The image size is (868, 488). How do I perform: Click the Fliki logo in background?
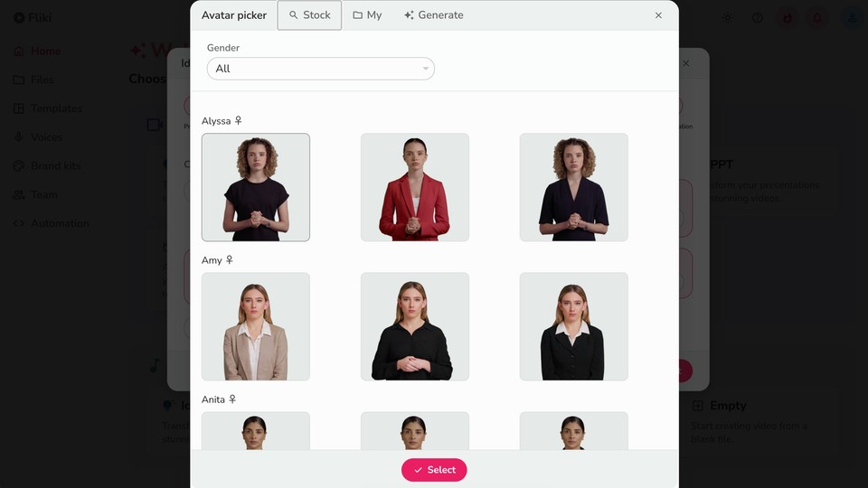click(x=33, y=18)
